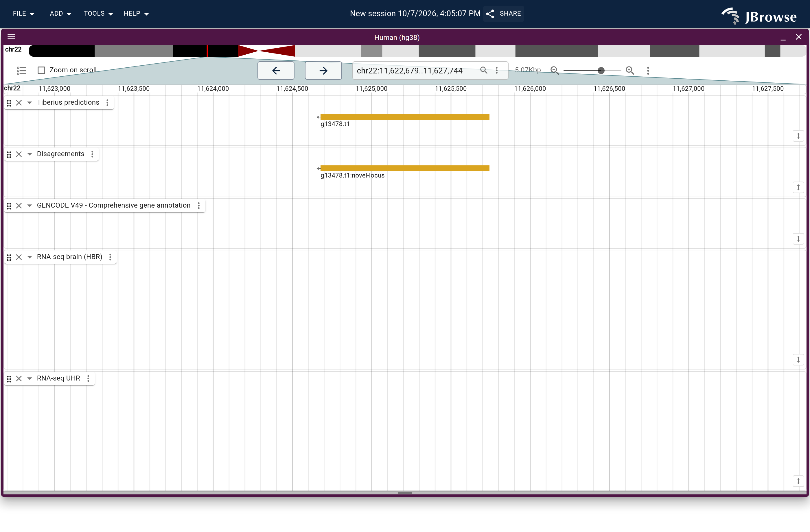
Task: Click drag handle of GENCODE V49 track
Action: click(x=9, y=206)
